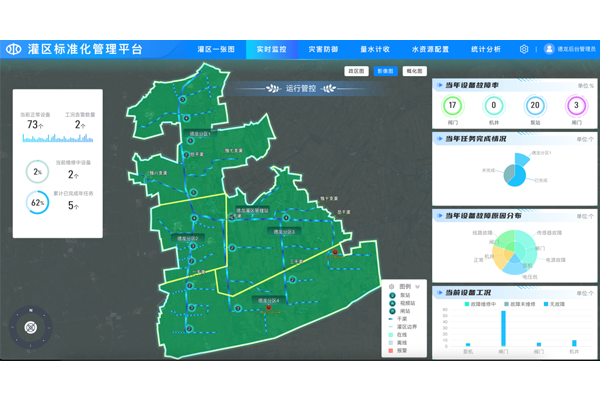
Task: Click the 闸站 icon in legend
Action: tap(391, 312)
